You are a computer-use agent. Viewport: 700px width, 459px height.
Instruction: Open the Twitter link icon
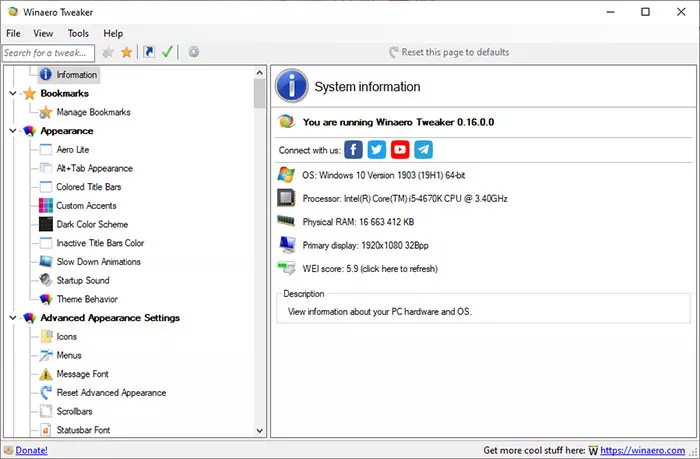[376, 150]
